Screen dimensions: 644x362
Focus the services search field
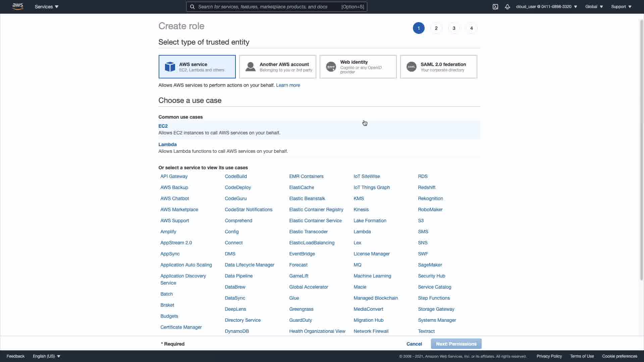(x=268, y=7)
